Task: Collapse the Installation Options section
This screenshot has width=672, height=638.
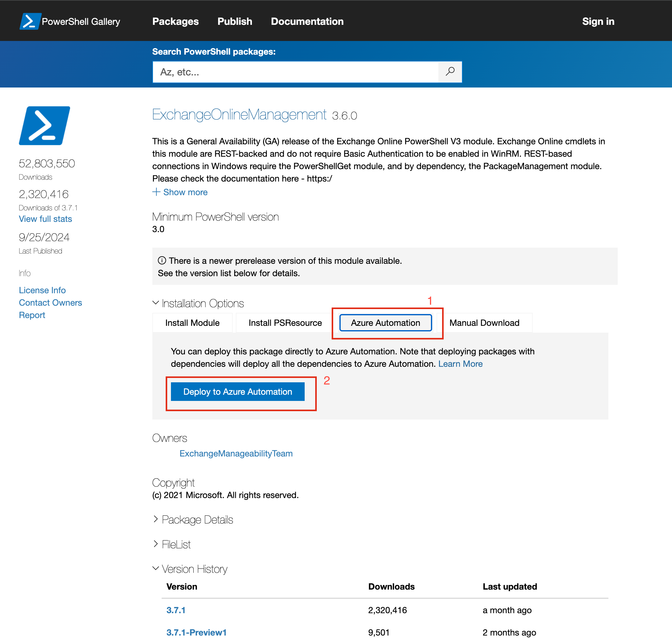Action: 198,303
